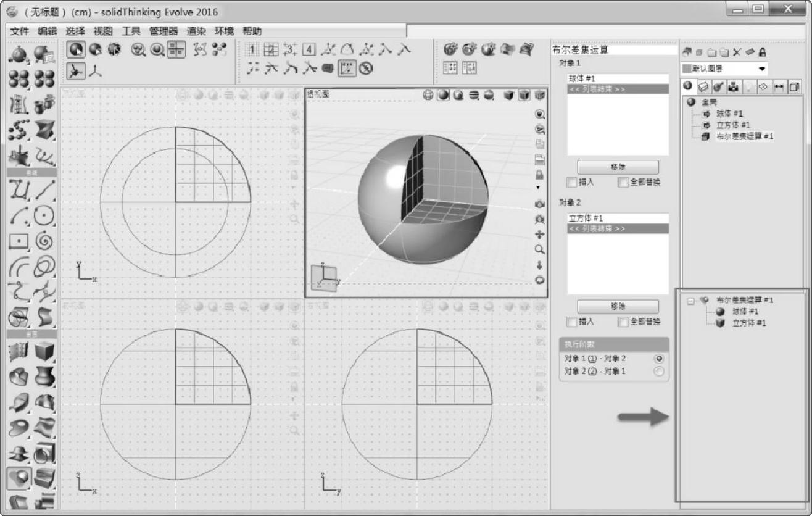The width and height of the screenshot is (812, 516).
Task: Open the 文件 menu
Action: tap(20, 31)
